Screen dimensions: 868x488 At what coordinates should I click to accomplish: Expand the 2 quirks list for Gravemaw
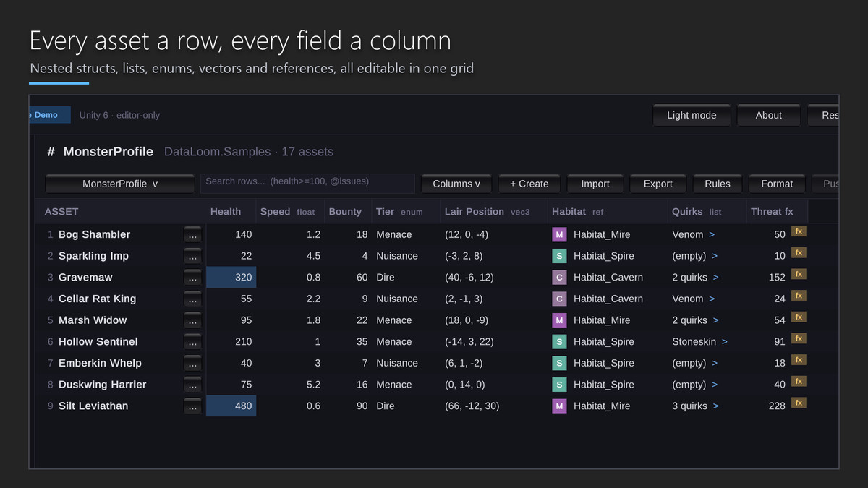(716, 277)
